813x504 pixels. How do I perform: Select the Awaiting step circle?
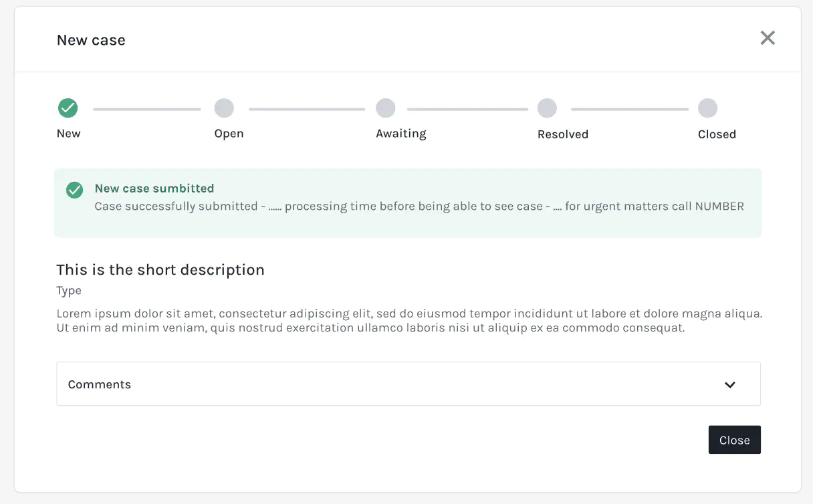point(386,108)
